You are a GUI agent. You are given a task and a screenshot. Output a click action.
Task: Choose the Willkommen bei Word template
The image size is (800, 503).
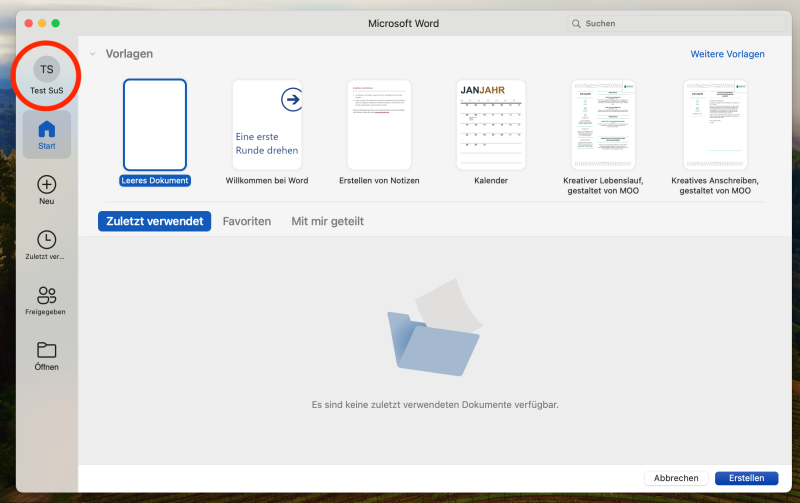tap(267, 125)
